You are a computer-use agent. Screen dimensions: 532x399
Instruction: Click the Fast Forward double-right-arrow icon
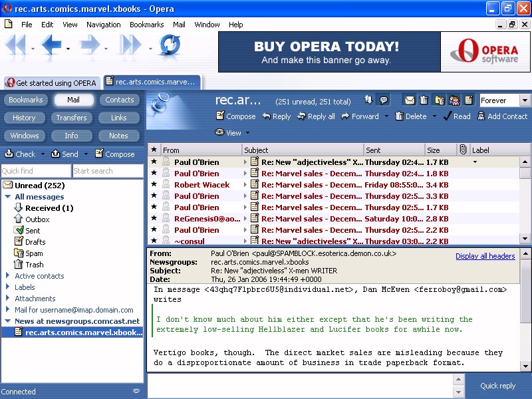[x=130, y=45]
